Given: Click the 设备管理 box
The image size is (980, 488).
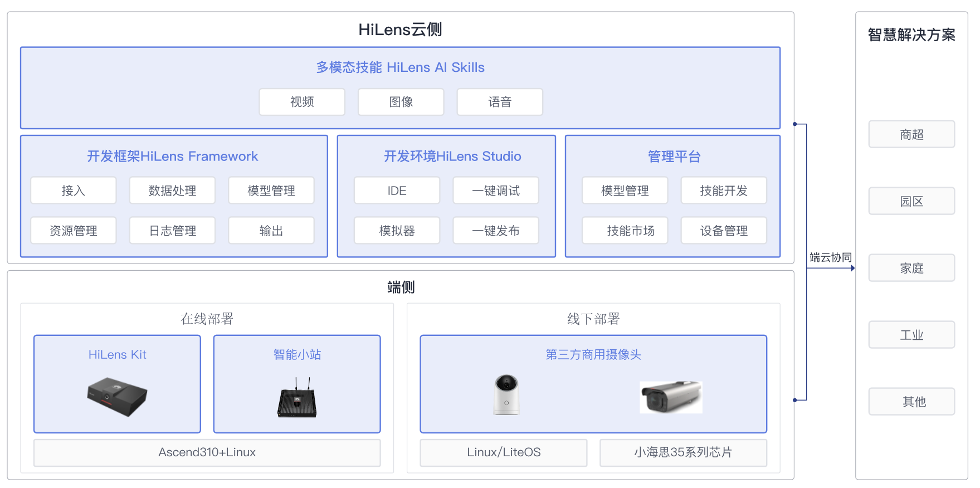Looking at the screenshot, I should click(724, 231).
